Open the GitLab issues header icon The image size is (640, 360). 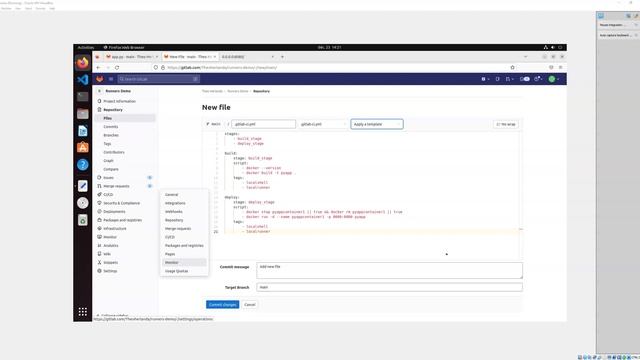498,79
